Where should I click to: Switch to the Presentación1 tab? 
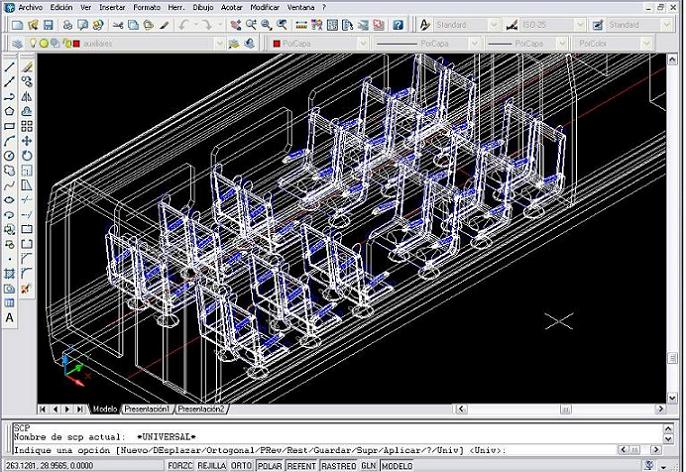click(146, 409)
